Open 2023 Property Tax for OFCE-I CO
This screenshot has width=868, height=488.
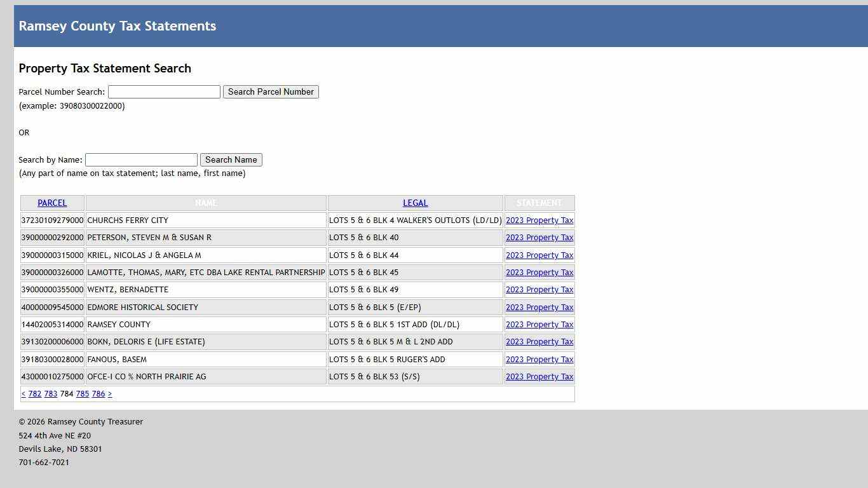539,376
